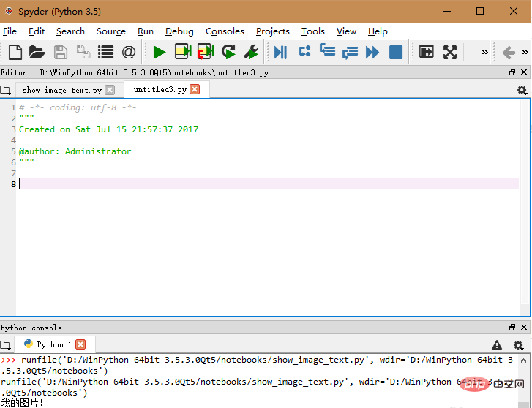532x408 pixels.
Task: Re-run the last script
Action: pos(228,52)
